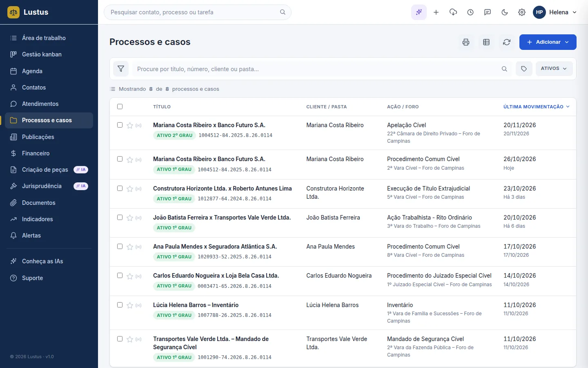This screenshot has height=368, width=588.
Task: Star the Lúcia Helena Barros – Inventário case
Action: coord(130,305)
